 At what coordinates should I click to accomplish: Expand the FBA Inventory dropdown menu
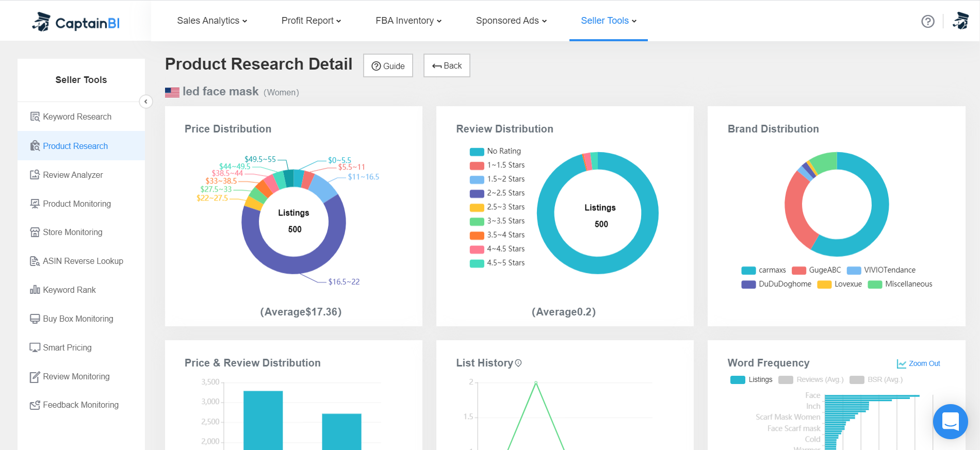click(409, 21)
